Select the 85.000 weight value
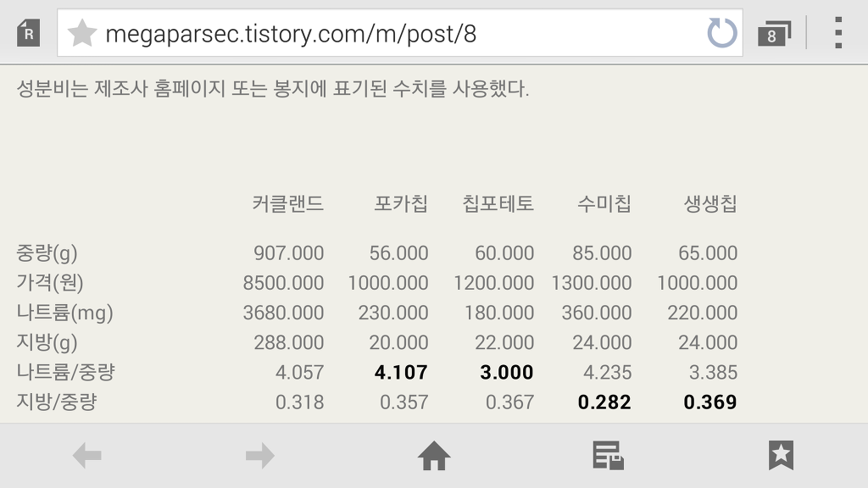The height and width of the screenshot is (488, 868). tap(602, 253)
